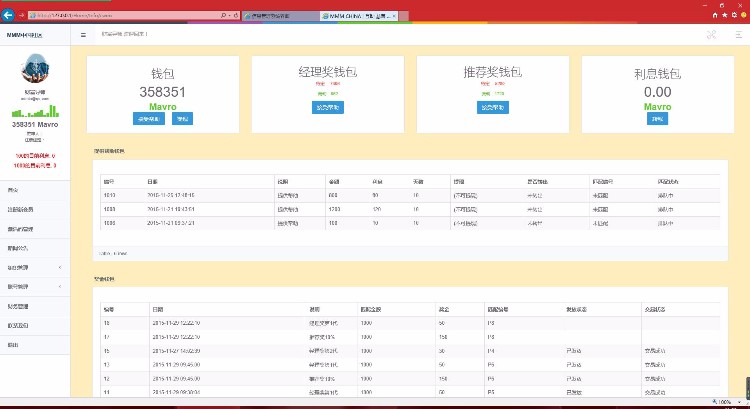The image size is (750, 409).
Task: Focus the browser address bar URL field
Action: coord(123,15)
